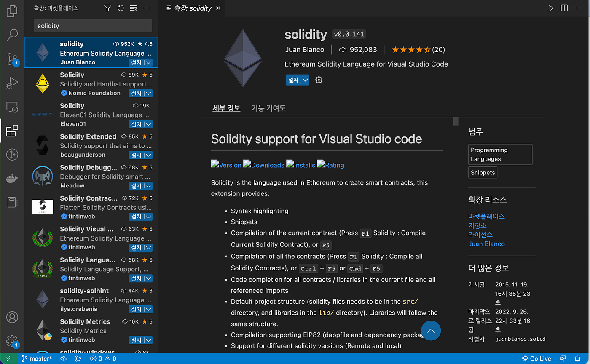Open Remote Explorer in activity bar

pyautogui.click(x=12, y=107)
